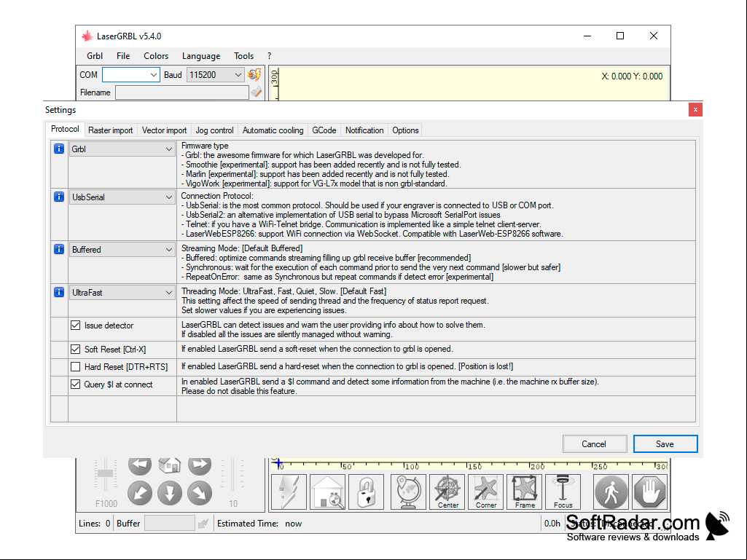Click the Save button
This screenshot has height=560, width=747.
click(665, 443)
